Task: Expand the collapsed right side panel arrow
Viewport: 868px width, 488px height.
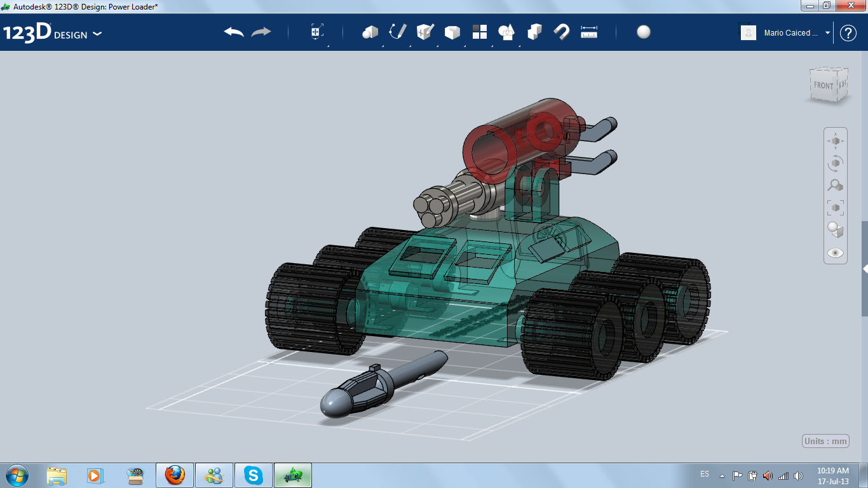Action: coord(865,269)
